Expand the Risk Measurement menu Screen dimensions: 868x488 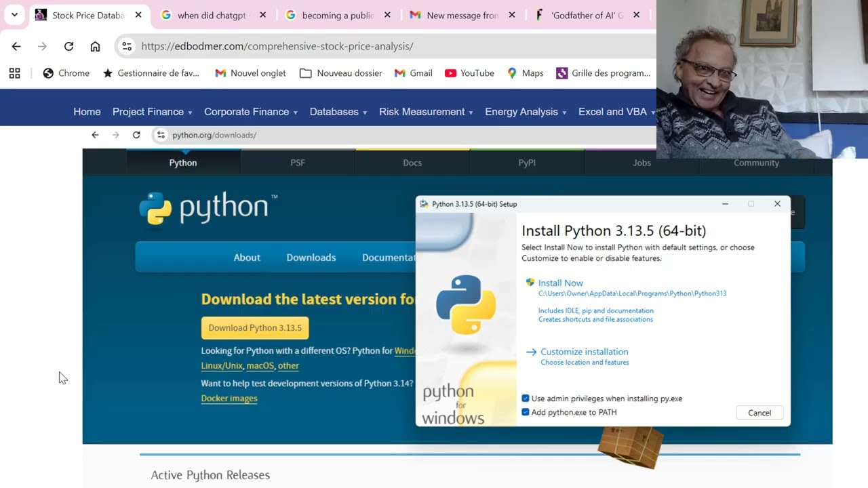426,112
